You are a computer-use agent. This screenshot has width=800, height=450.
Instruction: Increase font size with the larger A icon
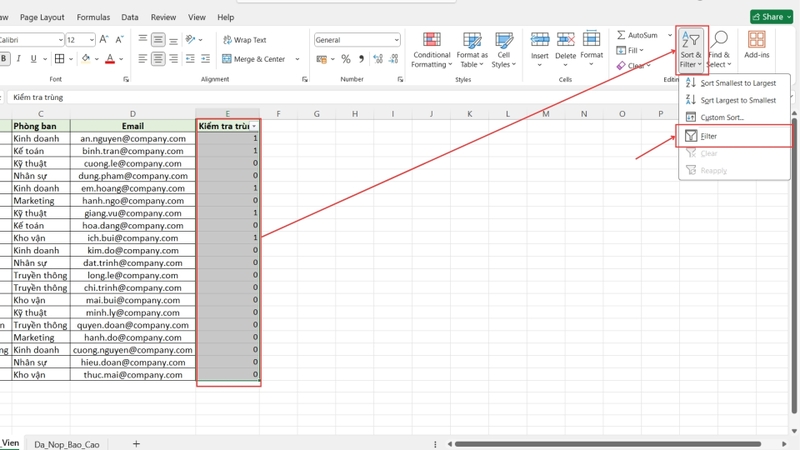(104, 39)
